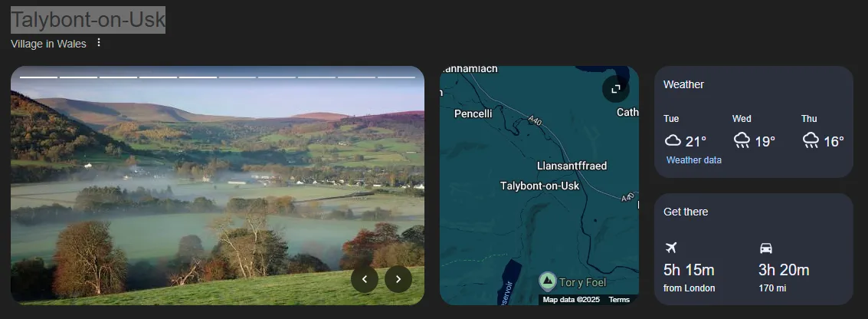Select Wednesday's rain weather icon

(742, 140)
